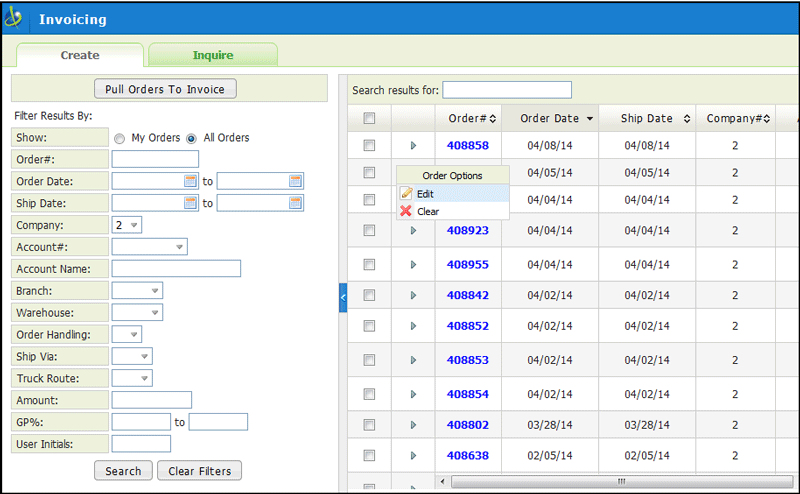Open calendar picker for Order Date end
Screen dimensions: 800x494
point(295,181)
